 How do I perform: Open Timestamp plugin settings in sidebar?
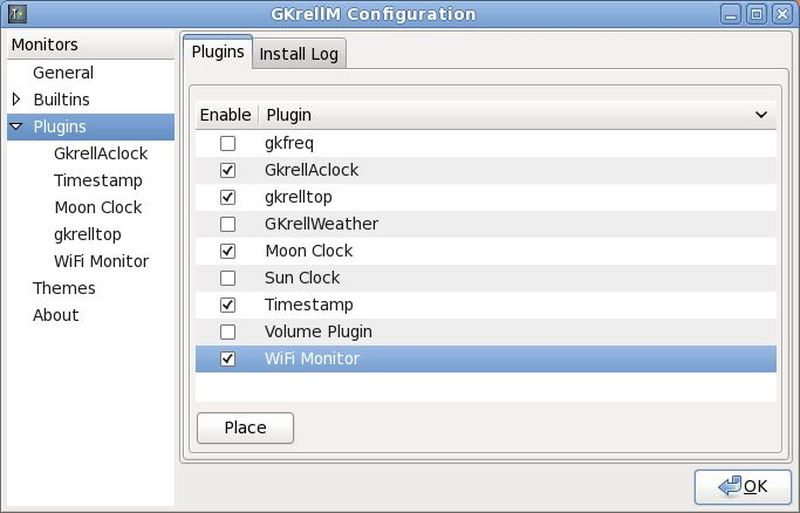click(98, 181)
